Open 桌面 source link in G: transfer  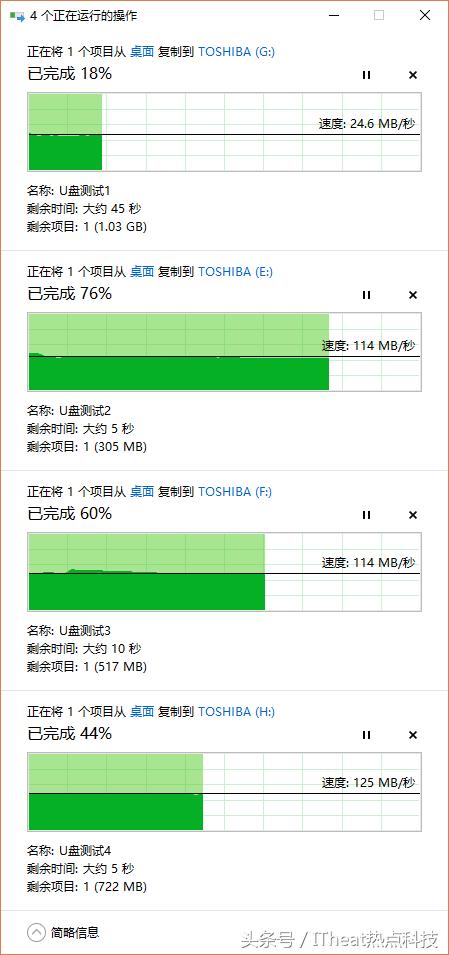142,52
